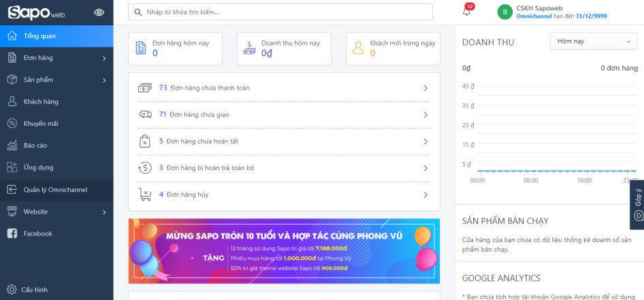
Task: Expand the Đơn hàng sidebar chevron
Action: pyautogui.click(x=104, y=59)
